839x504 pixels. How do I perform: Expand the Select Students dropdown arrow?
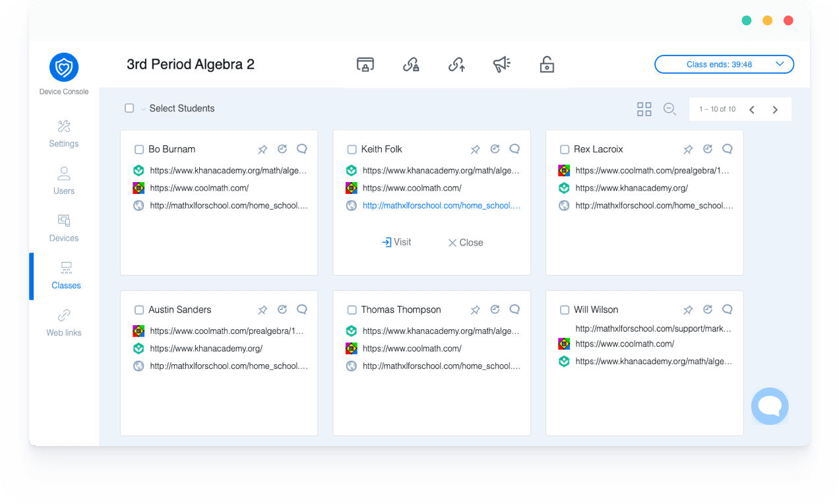coord(143,109)
